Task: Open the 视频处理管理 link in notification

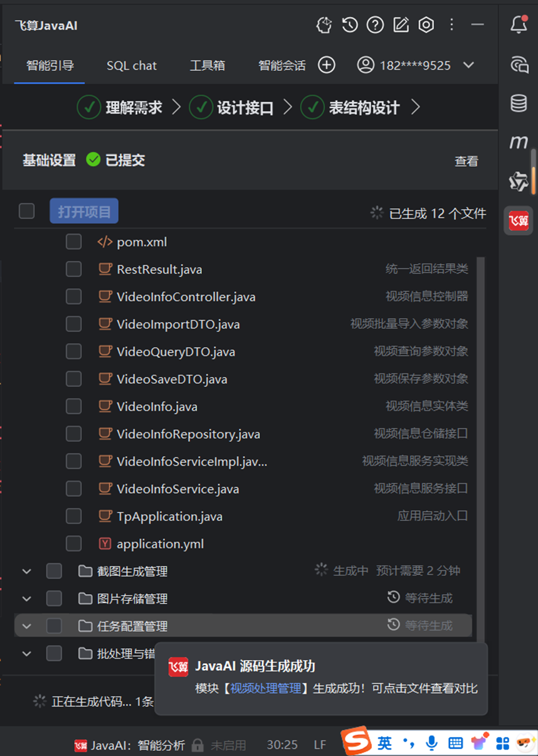Action: (x=266, y=688)
